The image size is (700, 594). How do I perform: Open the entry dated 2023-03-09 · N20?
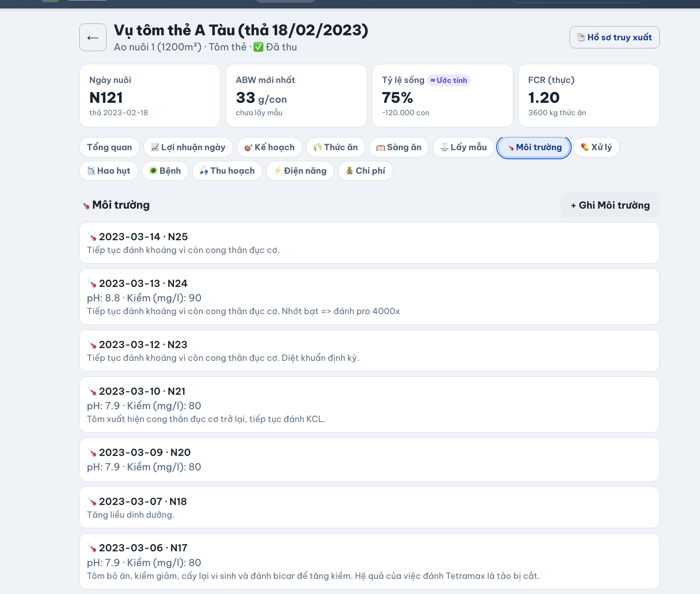click(x=369, y=460)
